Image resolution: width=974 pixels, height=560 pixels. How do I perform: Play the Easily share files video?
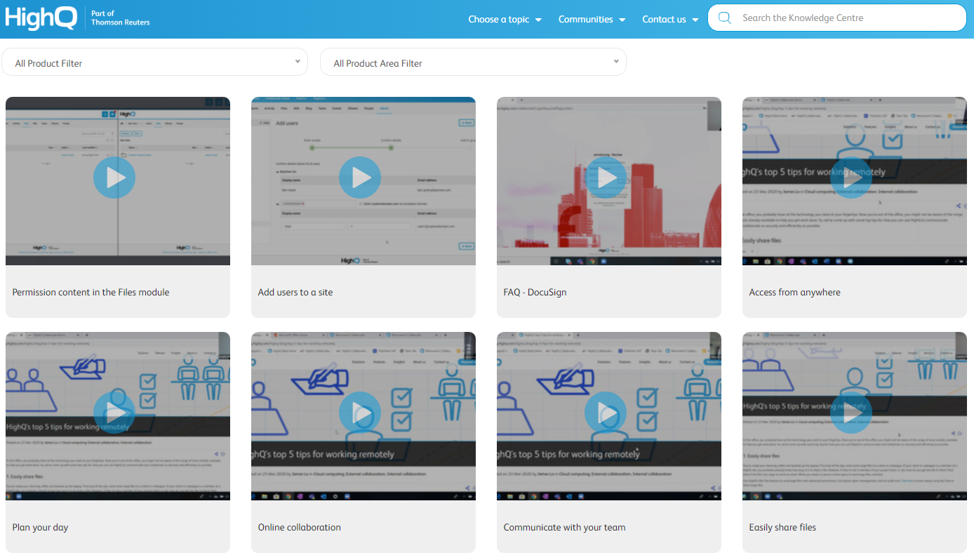[851, 413]
